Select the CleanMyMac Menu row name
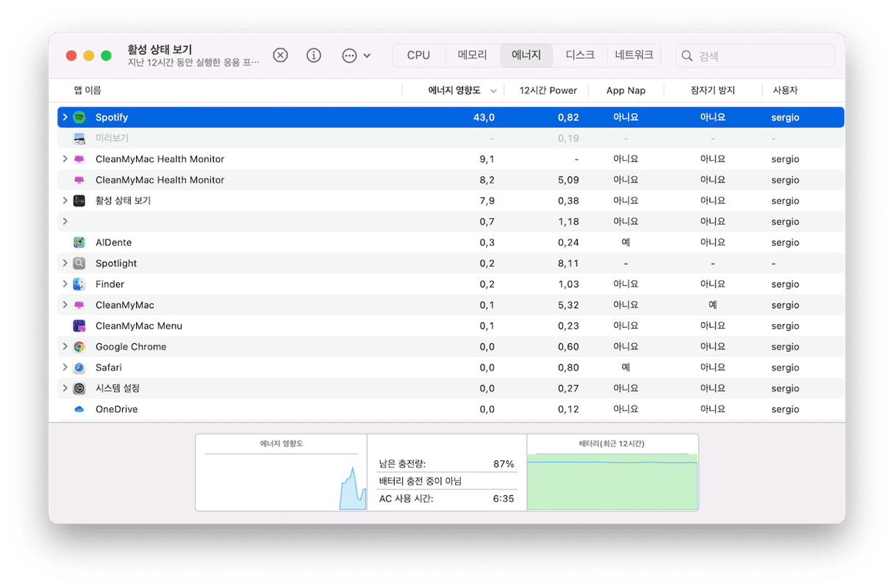The image size is (894, 588). point(139,326)
